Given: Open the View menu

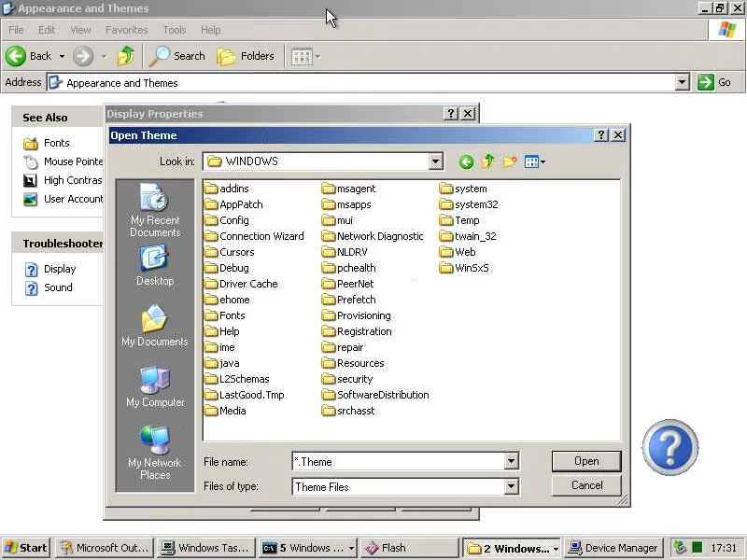Looking at the screenshot, I should click(x=80, y=30).
